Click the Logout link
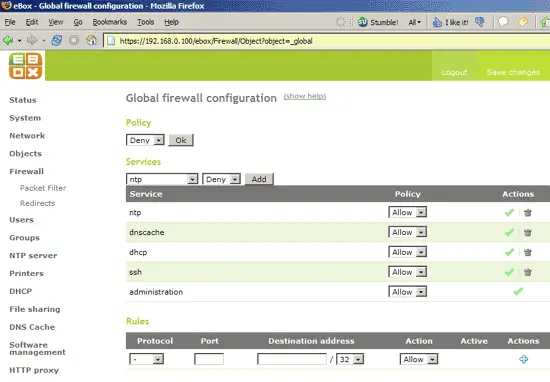This screenshot has height=382, width=550. (x=454, y=72)
